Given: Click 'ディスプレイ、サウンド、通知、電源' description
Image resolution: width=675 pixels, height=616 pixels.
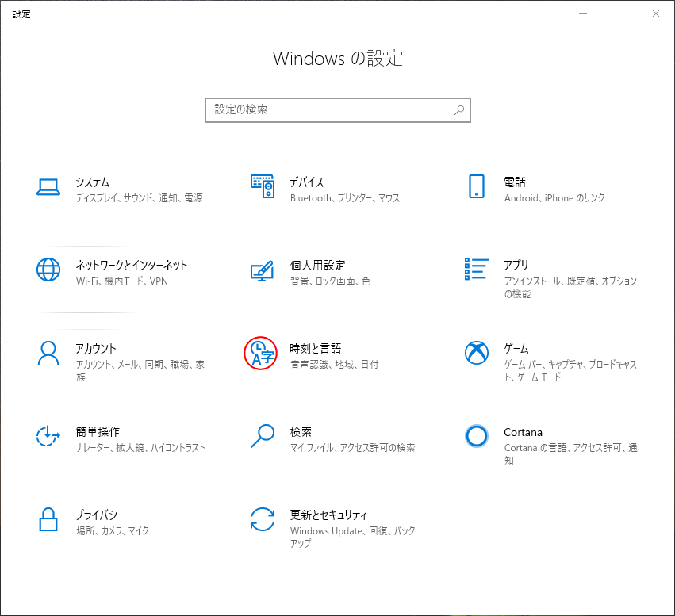Looking at the screenshot, I should coord(139,198).
